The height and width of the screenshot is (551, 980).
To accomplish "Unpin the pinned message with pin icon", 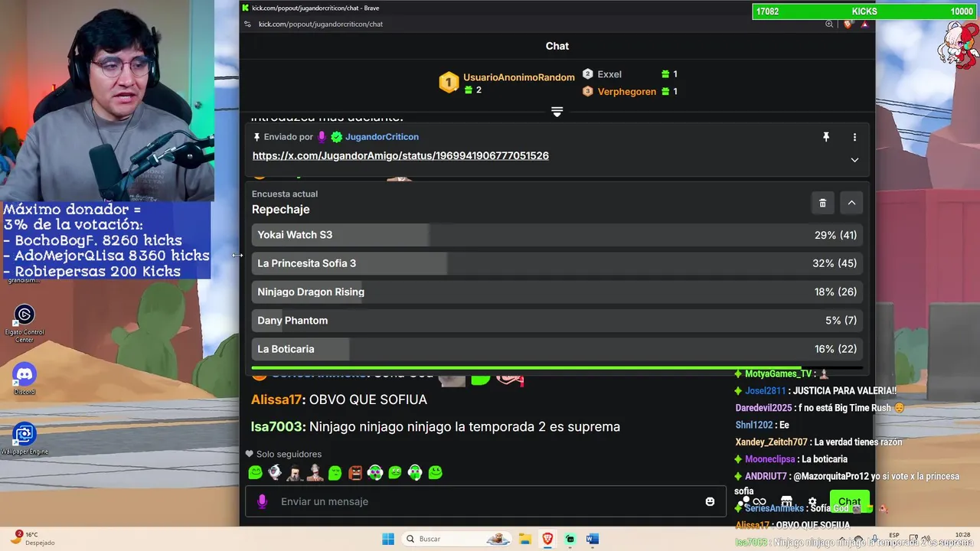I will tap(826, 137).
